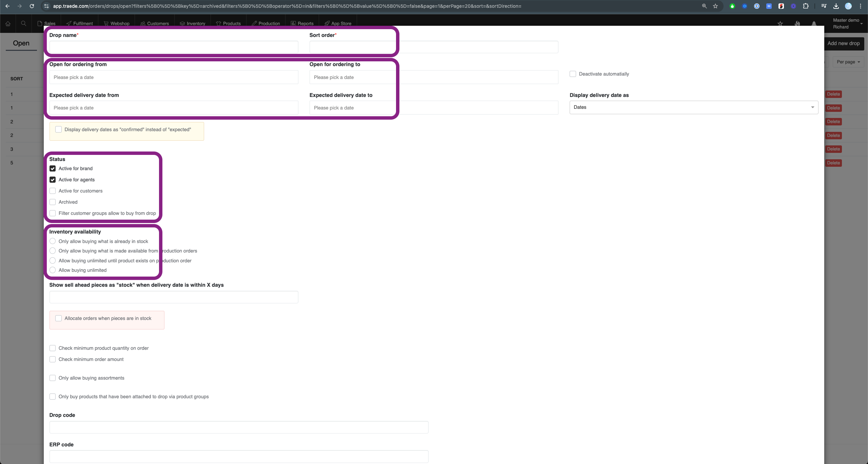Open the Chrome three-dot menu

[x=861, y=6]
